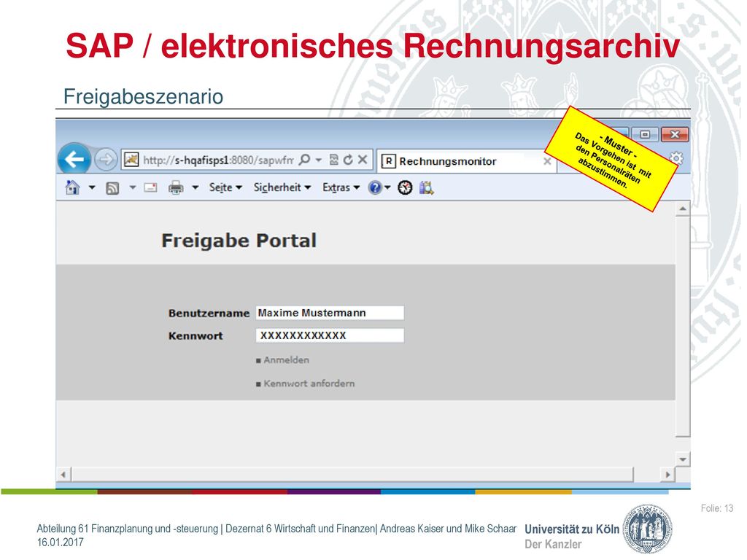This screenshot has height=560, width=747.
Task: Expand the feeds dropdown arrow
Action: (x=133, y=187)
